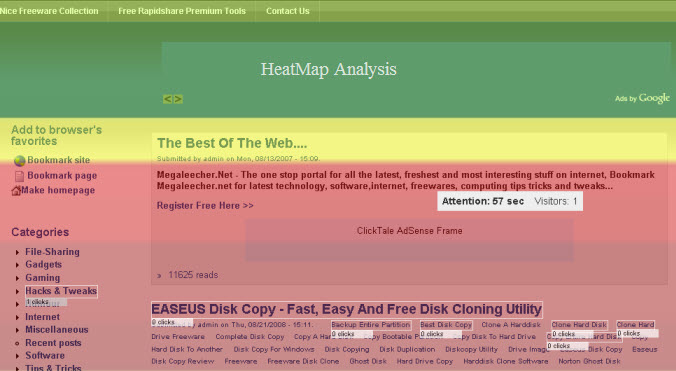The image size is (676, 371).
Task: Click the Disk Copying tag
Action: point(347,349)
